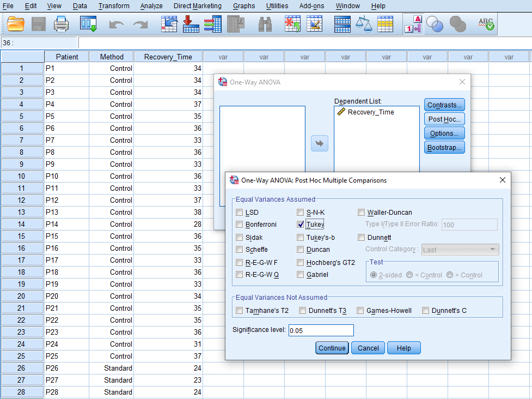Open the File menu

[x=8, y=6]
